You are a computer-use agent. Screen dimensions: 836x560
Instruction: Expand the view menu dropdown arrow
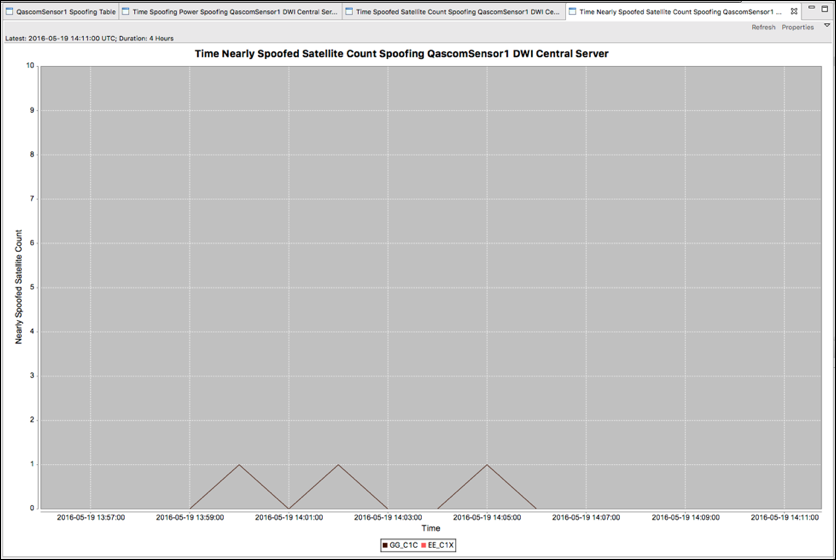pyautogui.click(x=825, y=26)
